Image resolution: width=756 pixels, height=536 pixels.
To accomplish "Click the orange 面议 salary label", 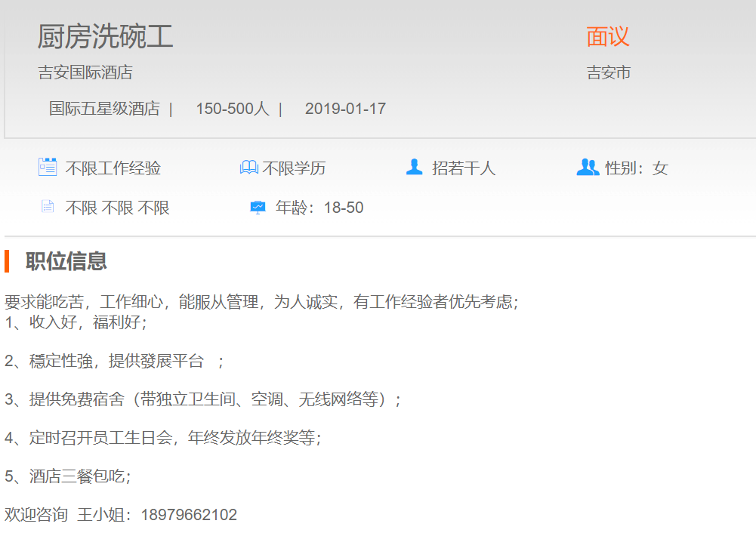I will click(x=607, y=36).
